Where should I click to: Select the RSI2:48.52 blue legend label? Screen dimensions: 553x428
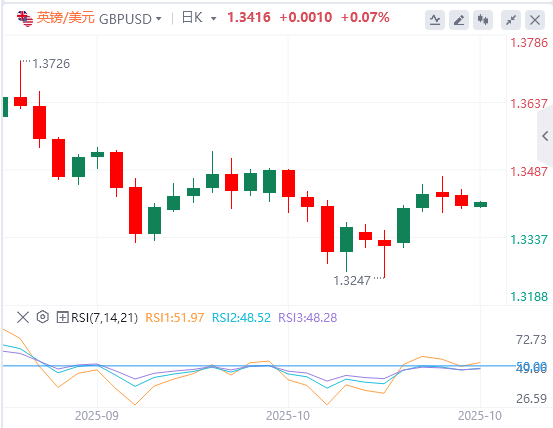(241, 318)
